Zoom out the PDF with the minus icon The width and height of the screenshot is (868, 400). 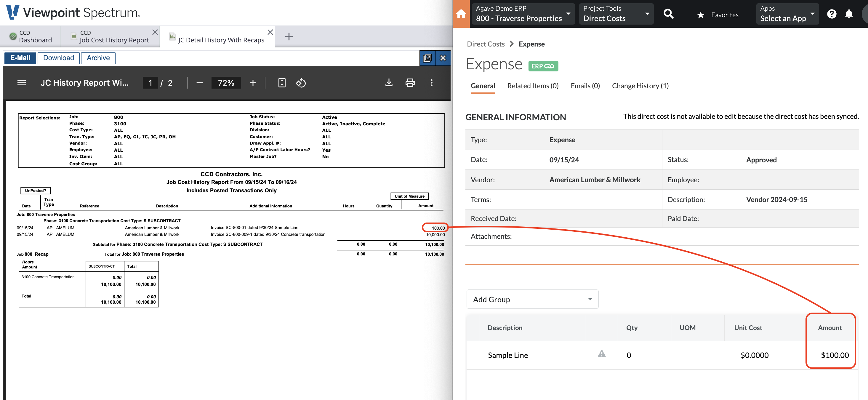coord(199,83)
